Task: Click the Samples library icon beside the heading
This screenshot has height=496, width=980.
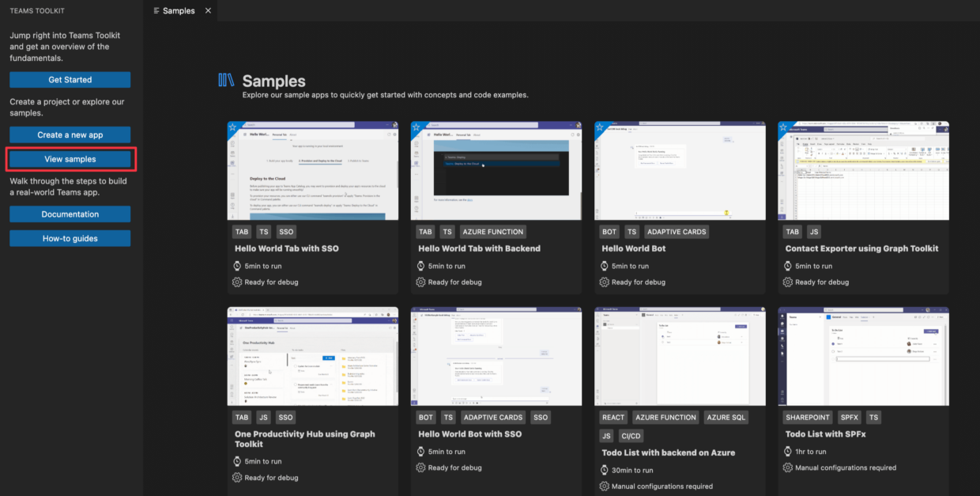Action: (x=226, y=79)
